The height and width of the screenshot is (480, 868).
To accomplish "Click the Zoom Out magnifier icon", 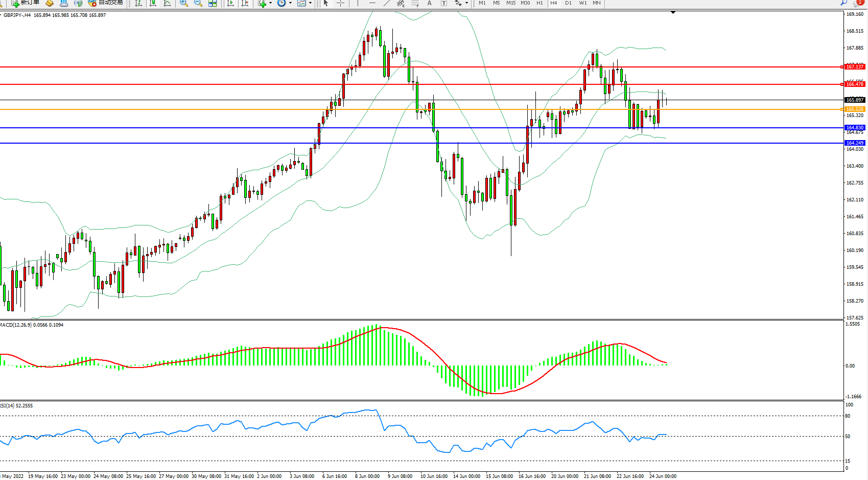I will coord(198,3).
